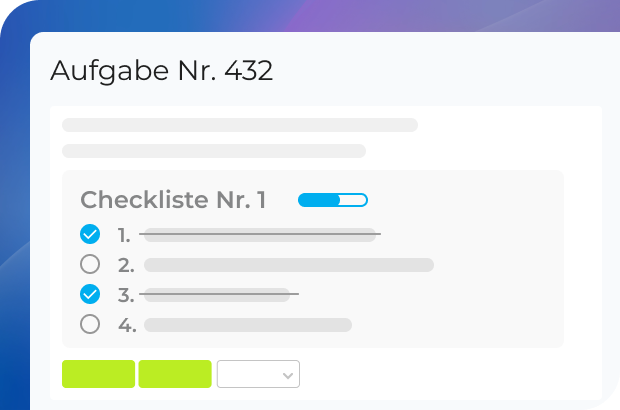Click the number label '3.' in checklist
Screen dimensions: 620x410
(126, 295)
